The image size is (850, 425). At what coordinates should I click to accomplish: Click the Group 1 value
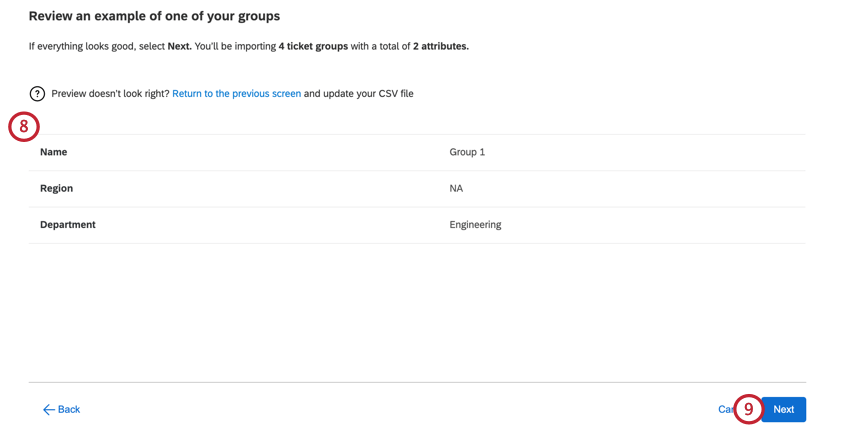pos(467,152)
